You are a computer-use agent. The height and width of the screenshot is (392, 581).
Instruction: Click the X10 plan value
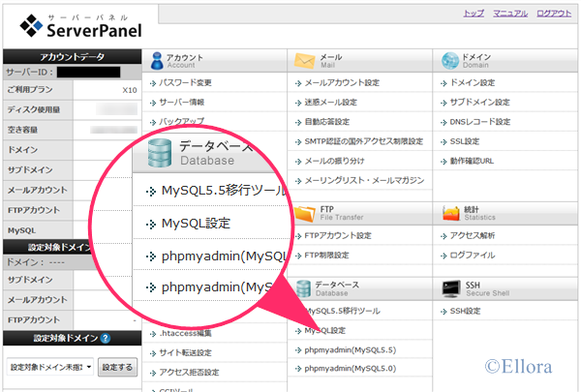coord(130,90)
